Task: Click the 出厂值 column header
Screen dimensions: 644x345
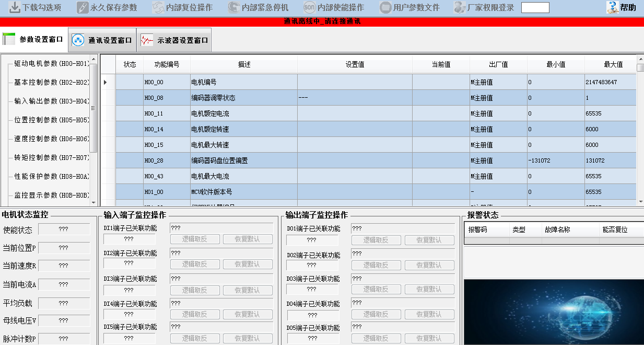Action: [498, 65]
